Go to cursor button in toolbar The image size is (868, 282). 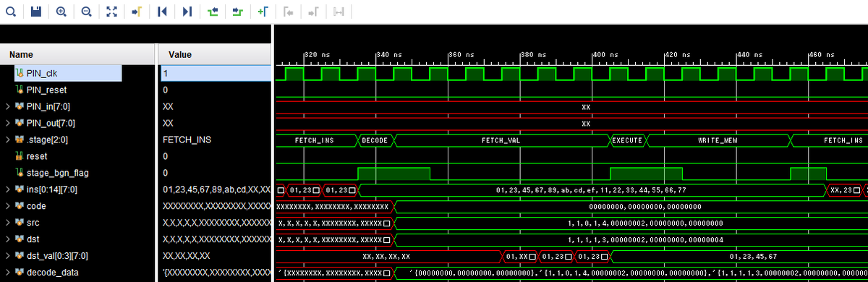pyautogui.click(x=136, y=12)
